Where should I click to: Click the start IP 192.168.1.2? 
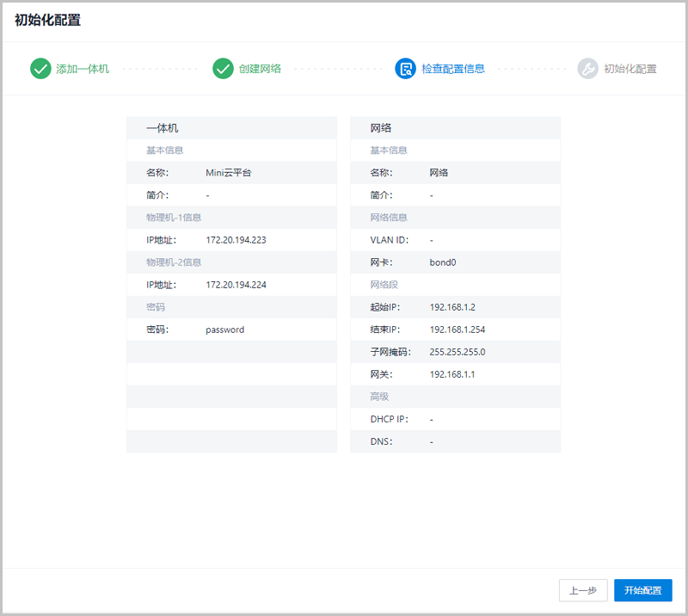tap(452, 307)
